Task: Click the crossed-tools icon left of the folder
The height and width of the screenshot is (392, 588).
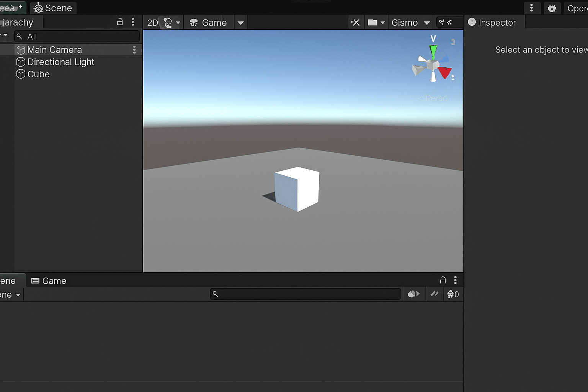Action: pos(355,22)
